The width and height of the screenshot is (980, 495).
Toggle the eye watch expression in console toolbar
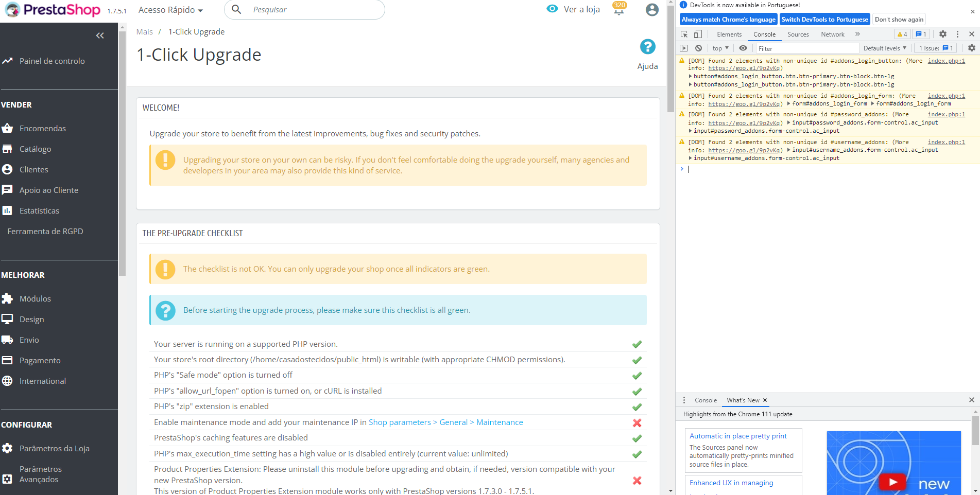[x=743, y=48]
